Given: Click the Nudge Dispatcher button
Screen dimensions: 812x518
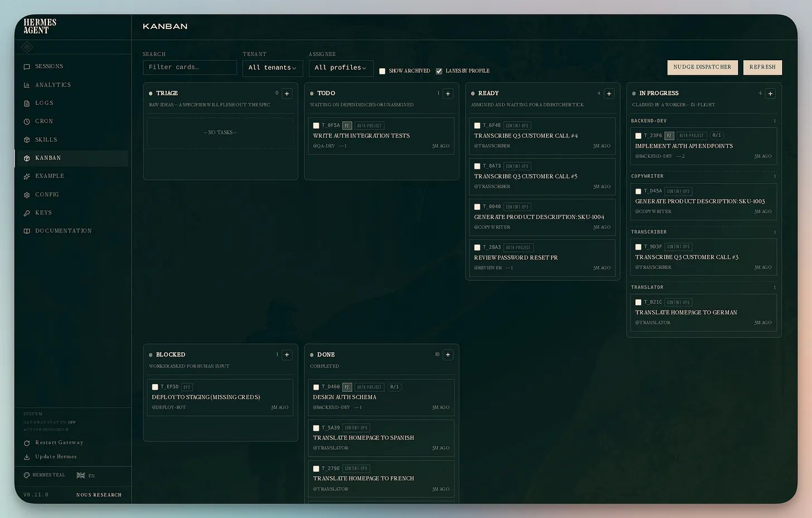Looking at the screenshot, I should [x=702, y=67].
